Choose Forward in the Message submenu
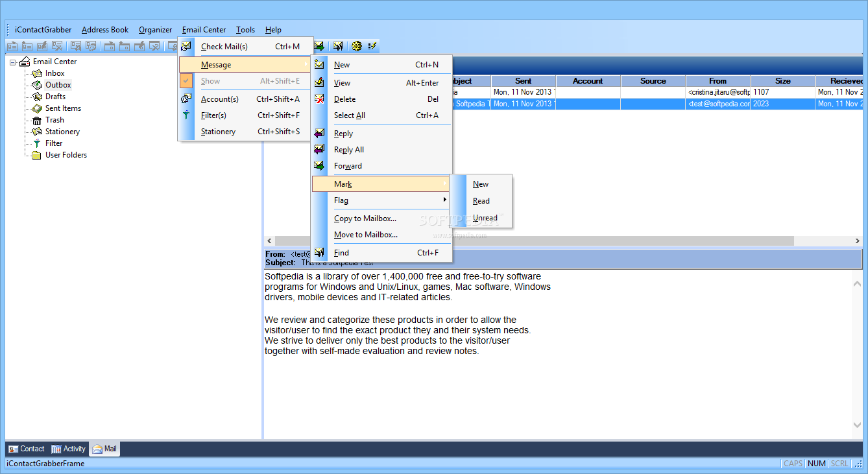Viewport: 868px width, 474px height. pos(381,166)
